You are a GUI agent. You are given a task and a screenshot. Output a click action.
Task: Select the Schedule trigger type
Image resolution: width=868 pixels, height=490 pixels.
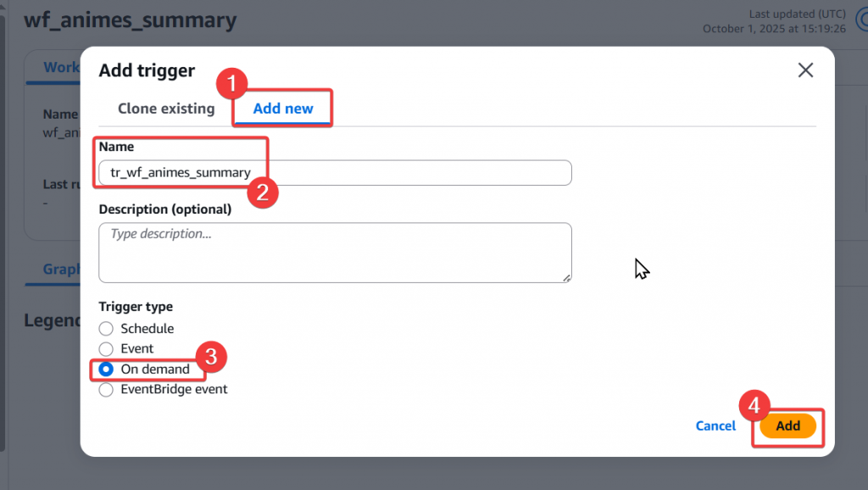point(106,329)
